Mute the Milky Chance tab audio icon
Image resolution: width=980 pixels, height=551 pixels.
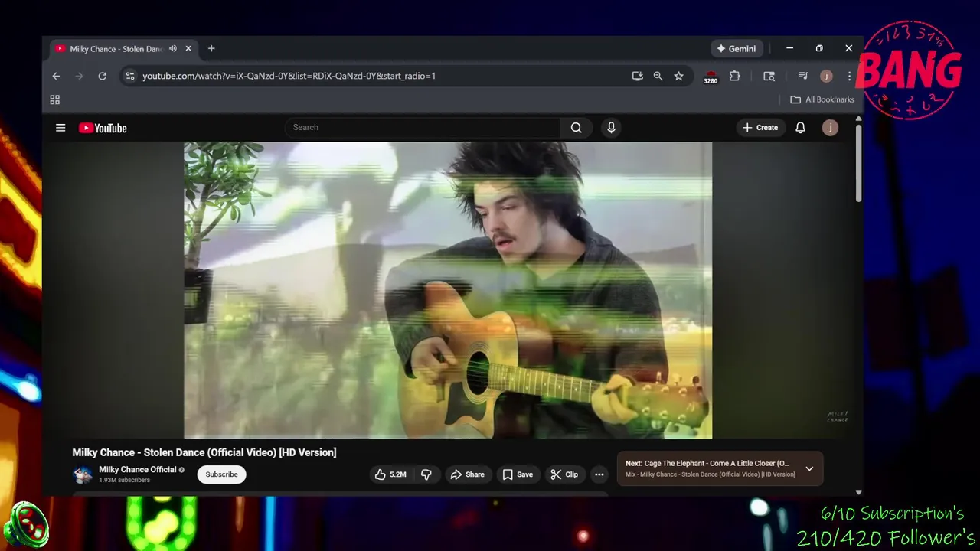(x=173, y=49)
